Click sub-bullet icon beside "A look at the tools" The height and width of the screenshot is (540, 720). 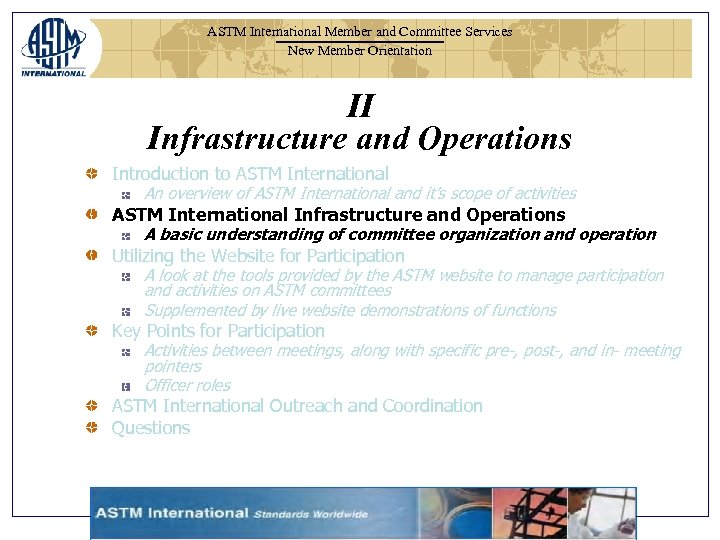(x=126, y=277)
